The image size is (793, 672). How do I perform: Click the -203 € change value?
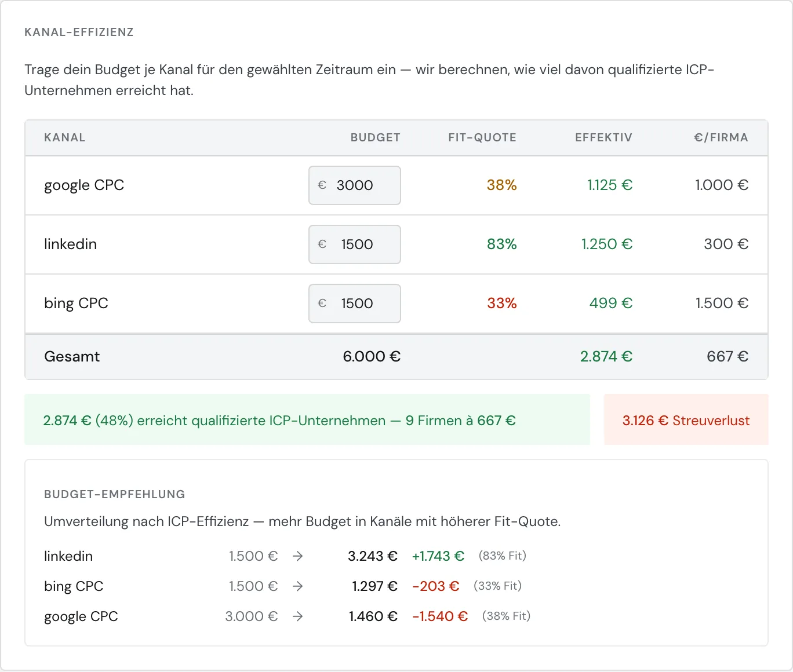point(436,586)
